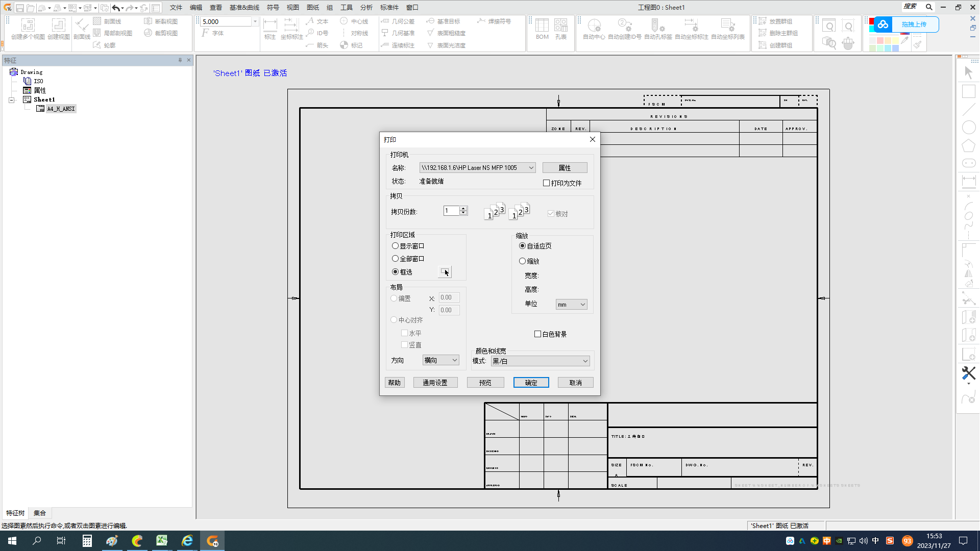The width and height of the screenshot is (980, 551).
Task: Click the undo arrow icon
Action: [116, 8]
